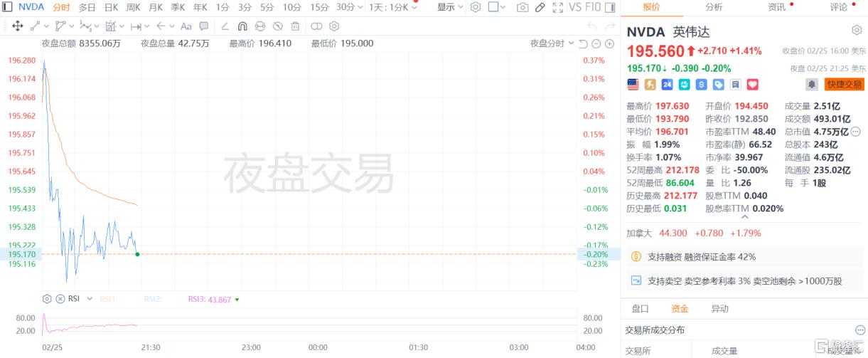This screenshot has width=868, height=358.
Task: Switch to 月K chart tab
Action: (x=155, y=7)
